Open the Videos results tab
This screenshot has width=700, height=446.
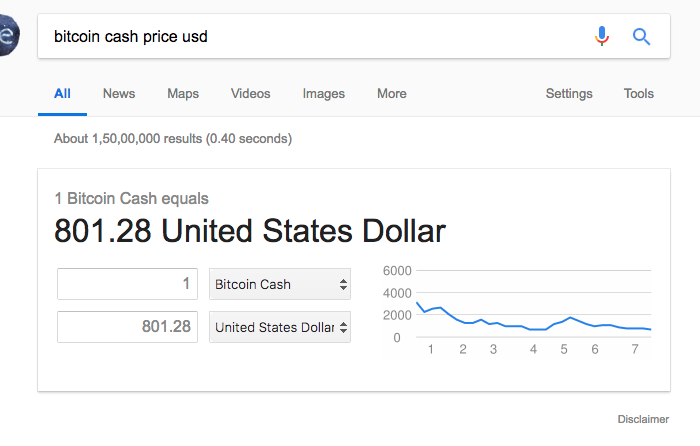250,93
